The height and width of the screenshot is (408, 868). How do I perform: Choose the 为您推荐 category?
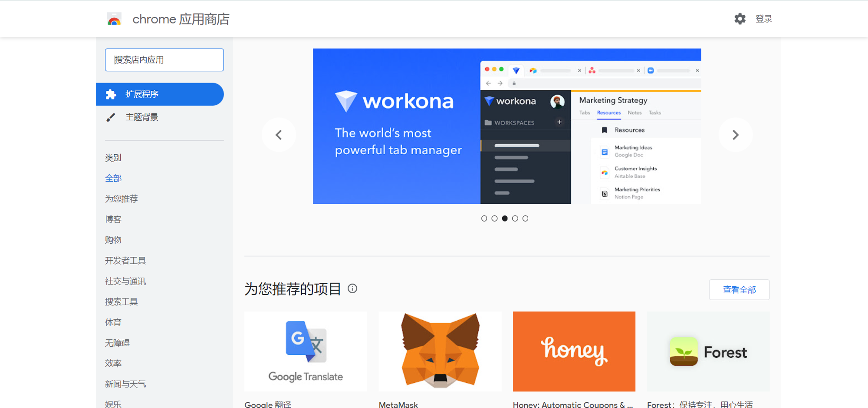tap(122, 199)
